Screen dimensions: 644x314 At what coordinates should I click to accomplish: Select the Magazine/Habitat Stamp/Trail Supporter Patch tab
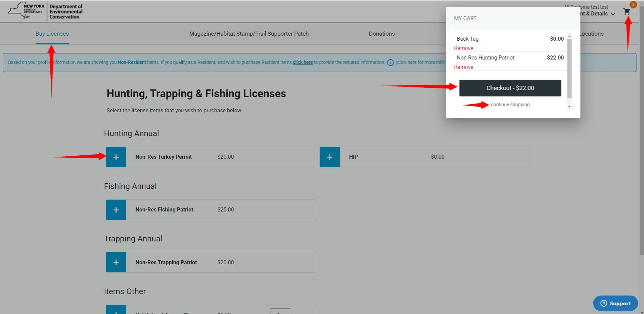[x=248, y=34]
